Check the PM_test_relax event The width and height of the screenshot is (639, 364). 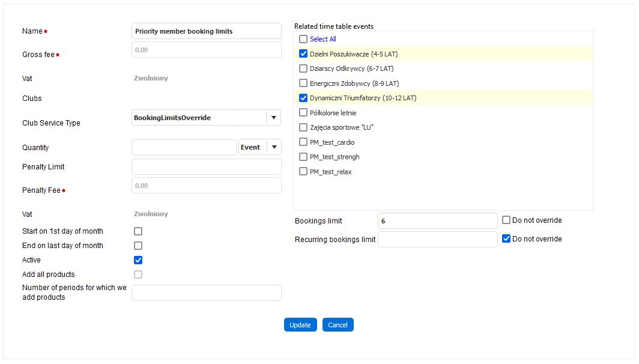point(303,172)
